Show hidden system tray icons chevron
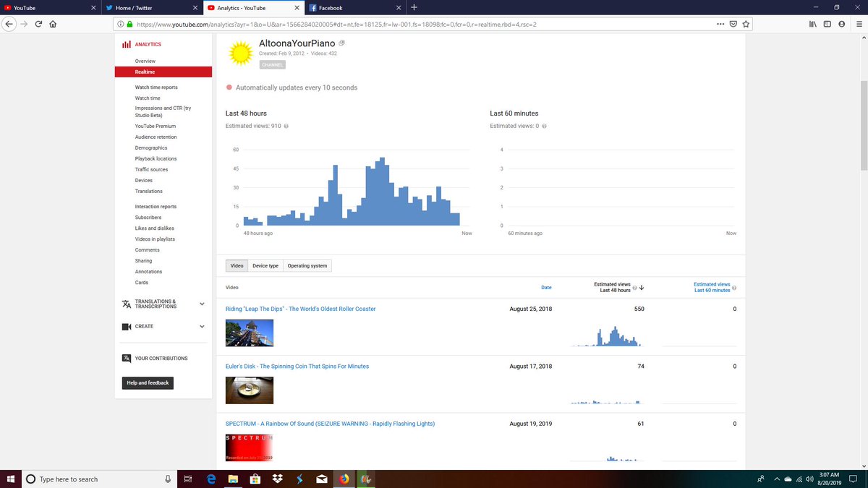Viewport: 868px width, 488px height. 777,479
